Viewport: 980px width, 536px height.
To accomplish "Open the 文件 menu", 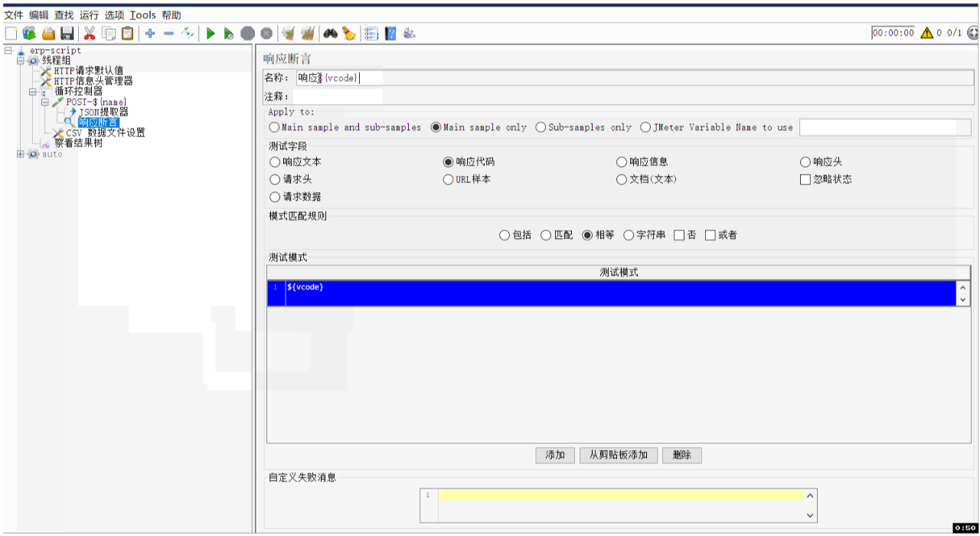I will [x=13, y=15].
